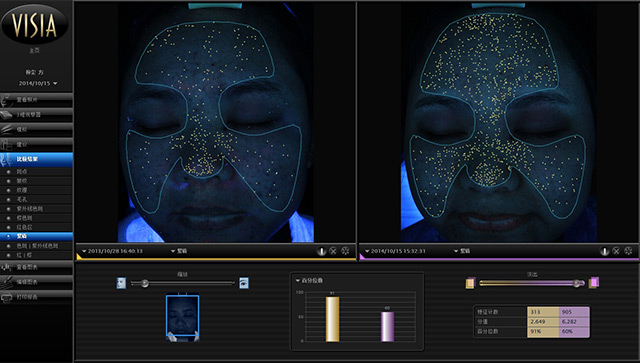Click the 特征计数 row label in the table
This screenshot has width=640, height=363.
pyautogui.click(x=488, y=312)
